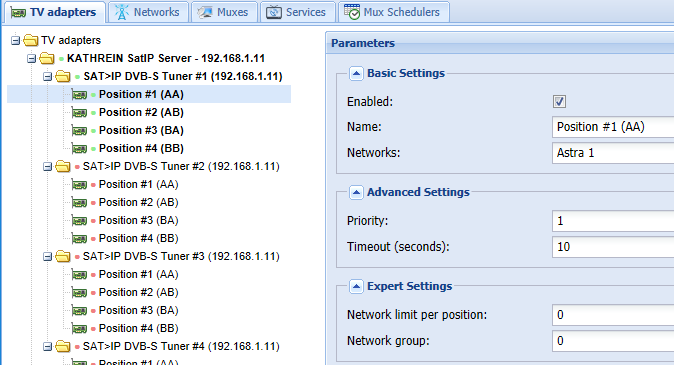Click adapter card icon of Tuner #2 Position #1 (AA)
The height and width of the screenshot is (365, 674).
point(80,185)
